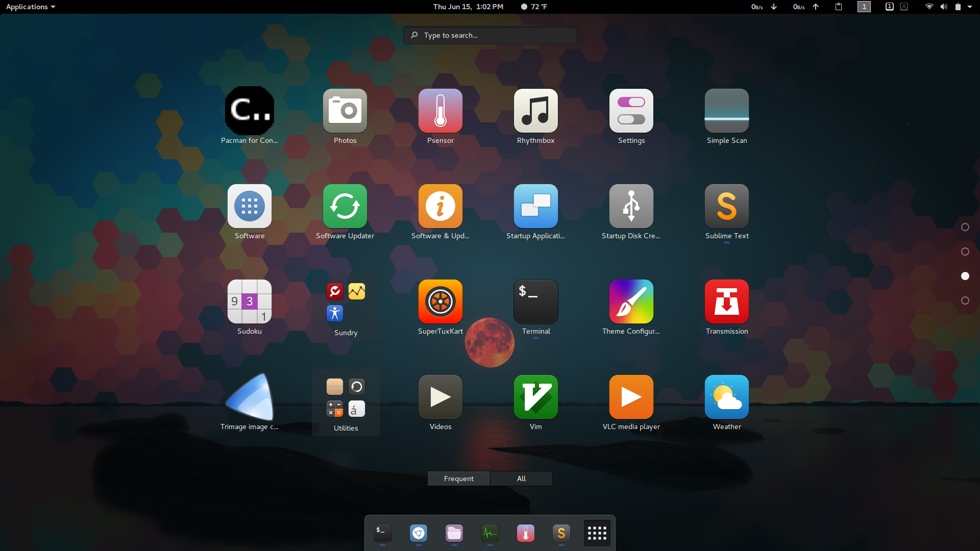Screen dimensions: 980x551
Task: Open Terminal from the dock
Action: point(383,533)
